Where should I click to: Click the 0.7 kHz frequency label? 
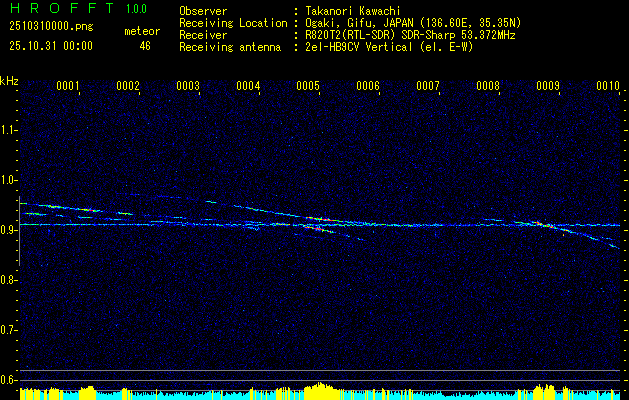(x=8, y=330)
